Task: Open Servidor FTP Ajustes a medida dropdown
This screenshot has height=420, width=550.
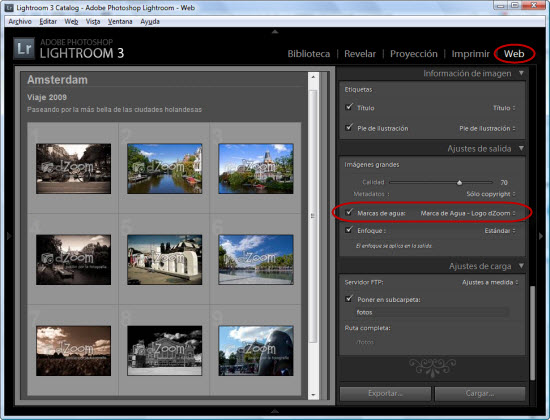Action: point(490,282)
